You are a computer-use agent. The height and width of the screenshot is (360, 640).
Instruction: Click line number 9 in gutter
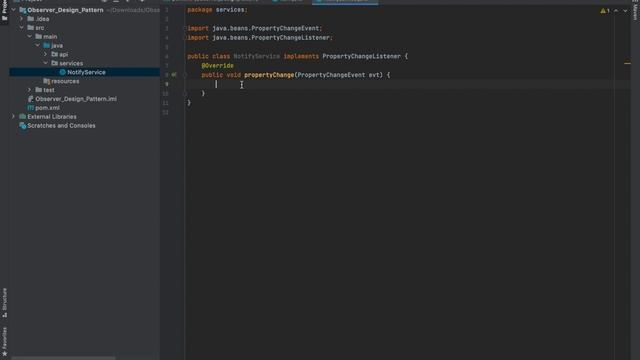(x=167, y=84)
